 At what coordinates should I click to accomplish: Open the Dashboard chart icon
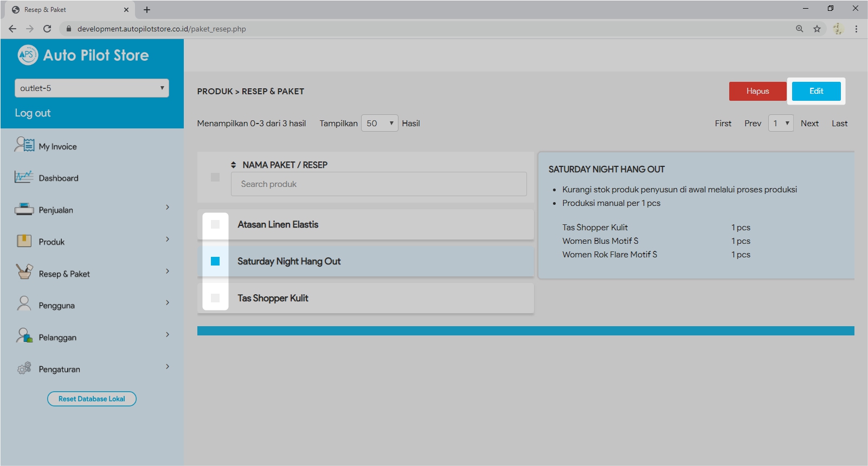[x=24, y=177]
